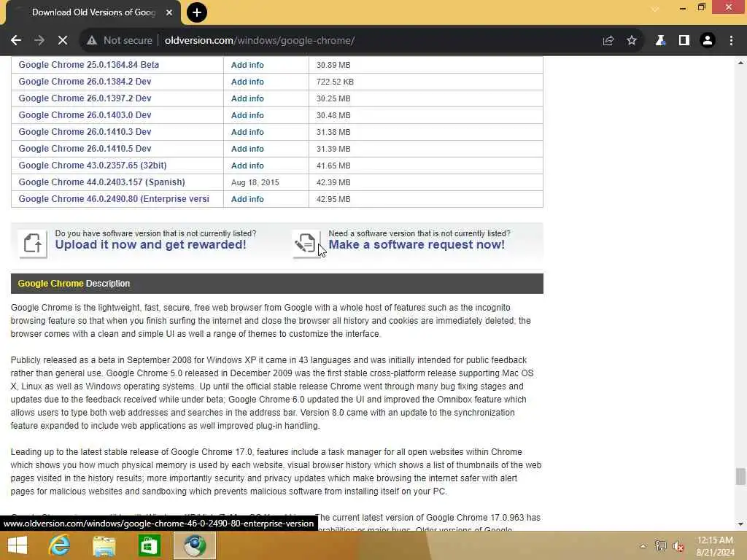Open Google Chrome 46.0.2490.80 Enterprise link
747x560 pixels.
coord(114,198)
